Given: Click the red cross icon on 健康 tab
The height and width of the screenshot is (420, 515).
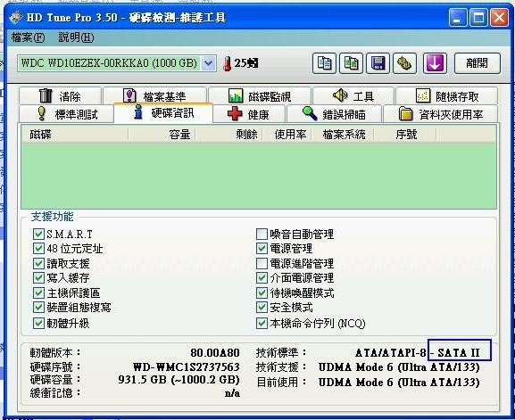Looking at the screenshot, I should tap(235, 114).
